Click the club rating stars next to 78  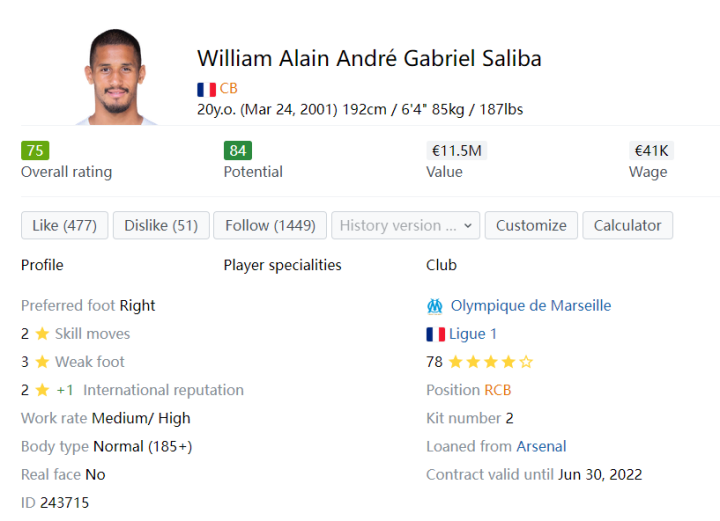coord(490,362)
